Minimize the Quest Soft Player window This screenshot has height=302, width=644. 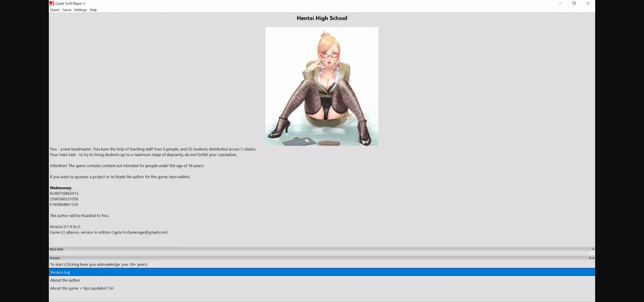tap(560, 4)
